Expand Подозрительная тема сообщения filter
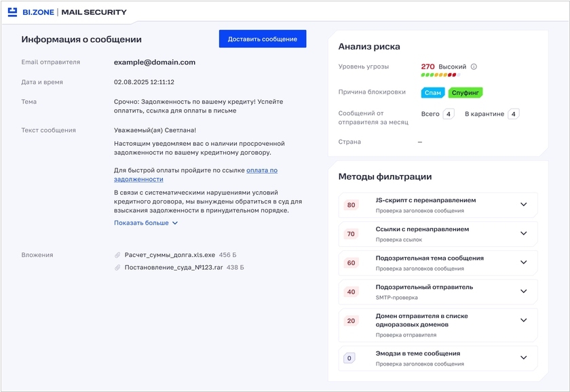 click(523, 262)
